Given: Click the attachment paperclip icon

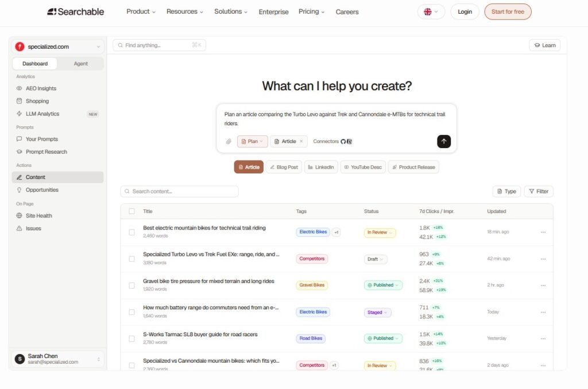Looking at the screenshot, I should (229, 141).
